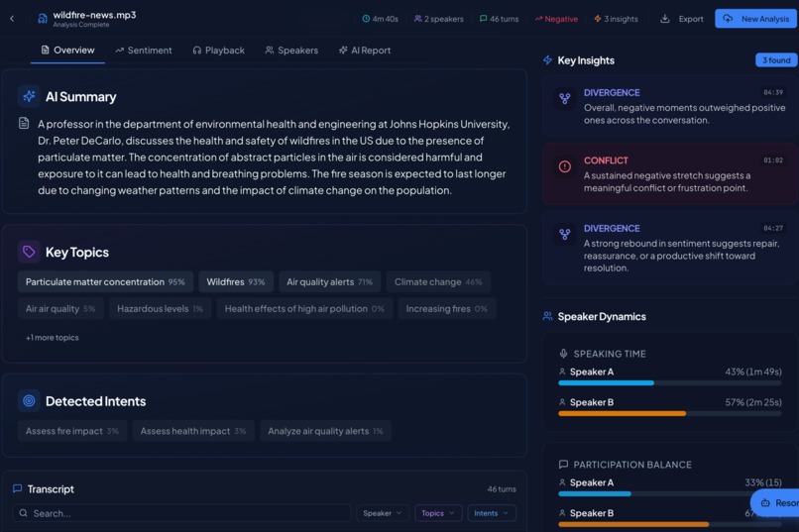The width and height of the screenshot is (799, 532).
Task: Click the speakers icon next to 2 speakers
Action: point(418,19)
